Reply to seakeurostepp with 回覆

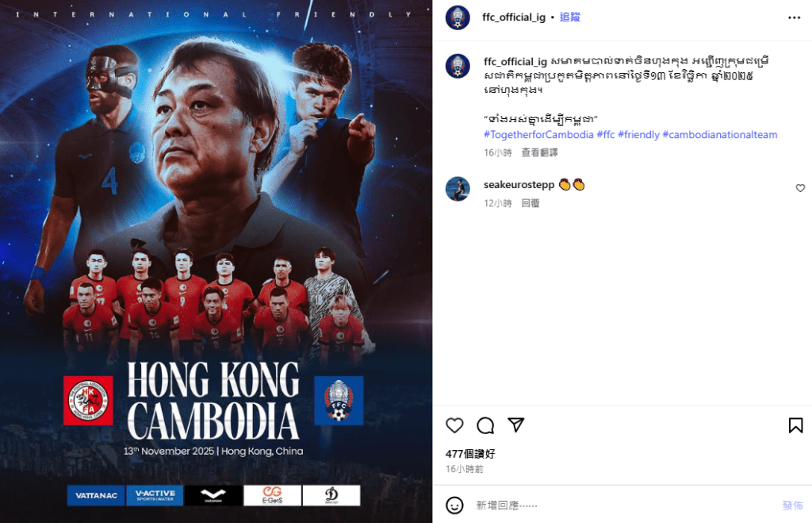tap(530, 203)
